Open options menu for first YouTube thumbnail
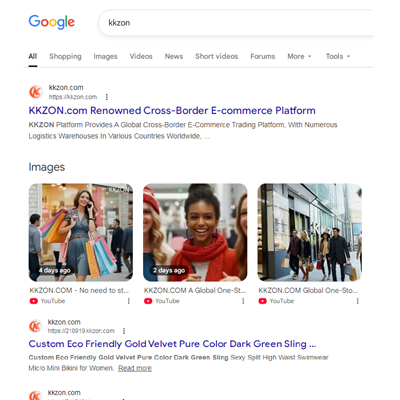The image size is (400, 400). coord(129,301)
